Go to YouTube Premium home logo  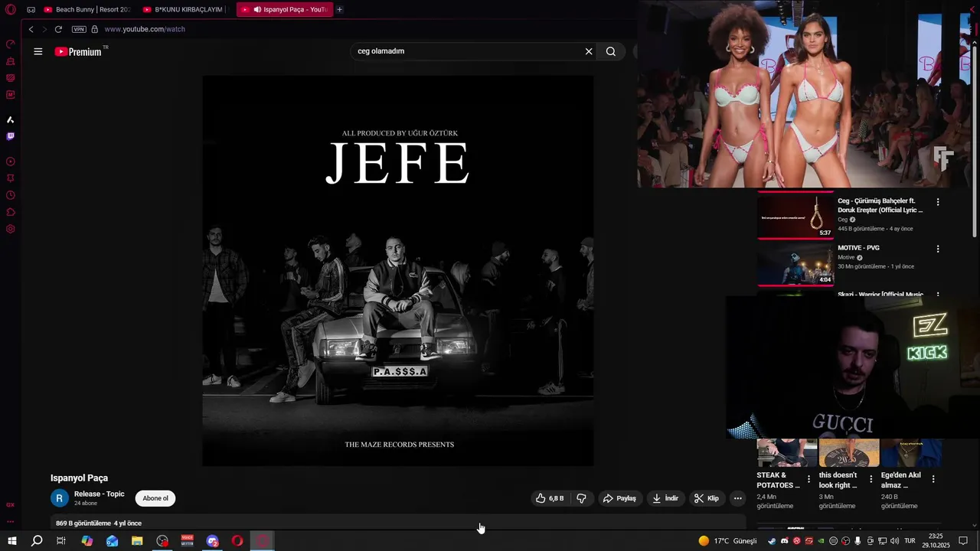78,51
